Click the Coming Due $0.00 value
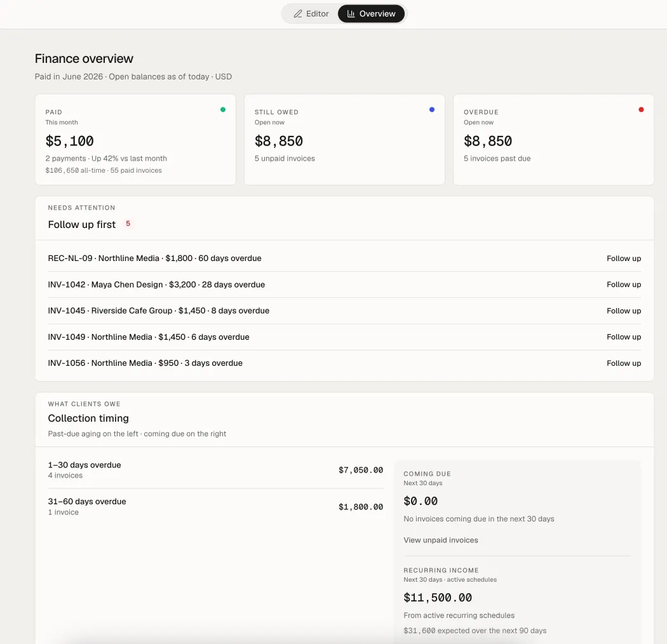The image size is (667, 644). click(x=421, y=501)
